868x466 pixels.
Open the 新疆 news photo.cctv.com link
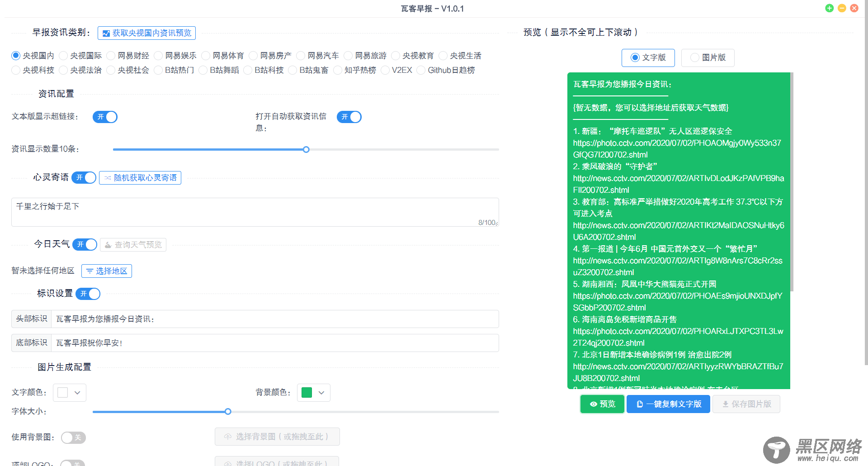(677, 149)
